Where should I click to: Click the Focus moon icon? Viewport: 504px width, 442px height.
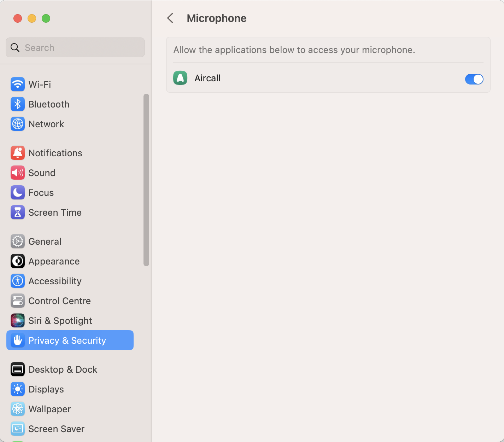(x=18, y=192)
